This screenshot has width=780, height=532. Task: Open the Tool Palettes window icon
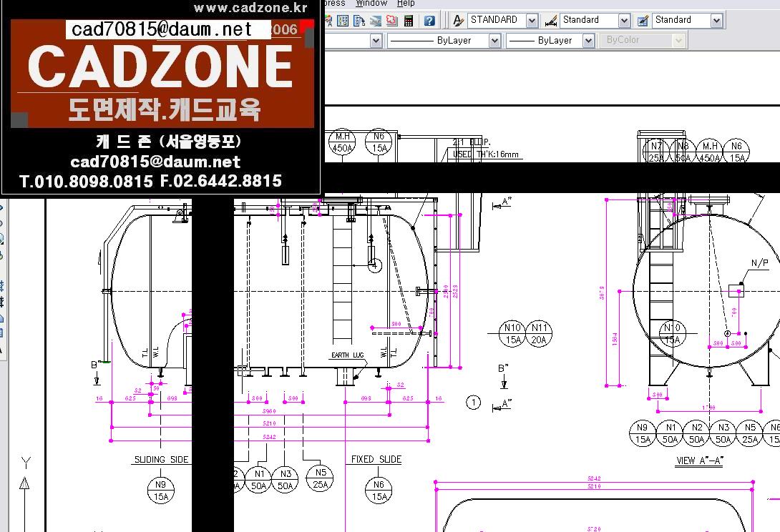pyautogui.click(x=359, y=21)
